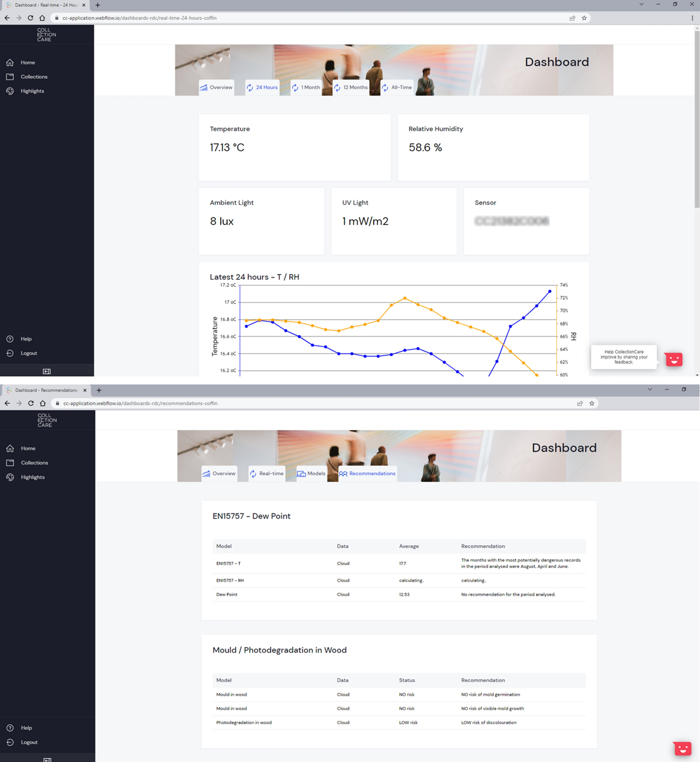Expand the tab search chevron in the 24 Hours window

642,4
